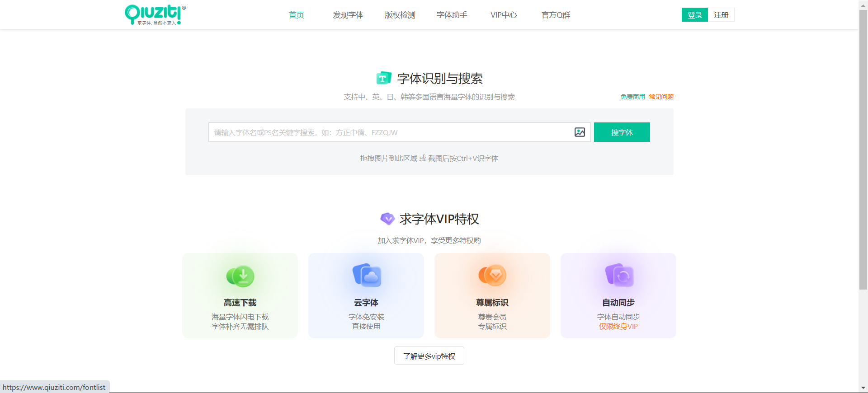The width and height of the screenshot is (868, 393).
Task: Open VIP中心 from the top menu
Action: 504,15
